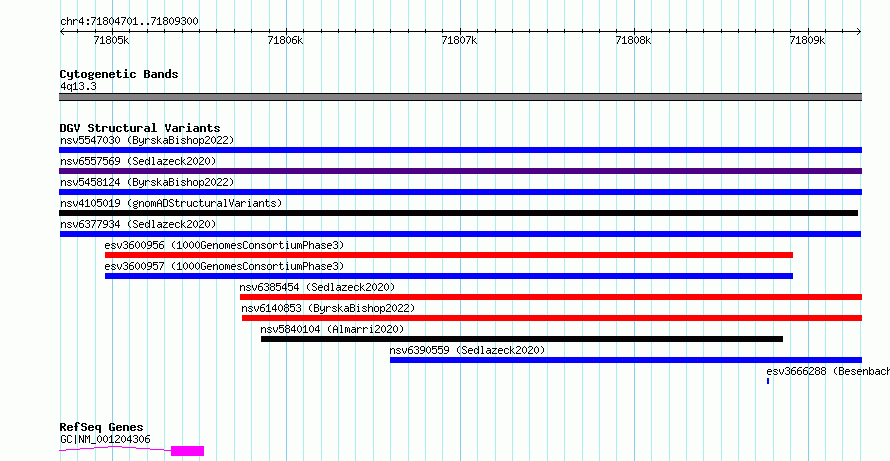Click the Cytogenetic Bands track title
The width and height of the screenshot is (890, 461).
click(x=119, y=74)
